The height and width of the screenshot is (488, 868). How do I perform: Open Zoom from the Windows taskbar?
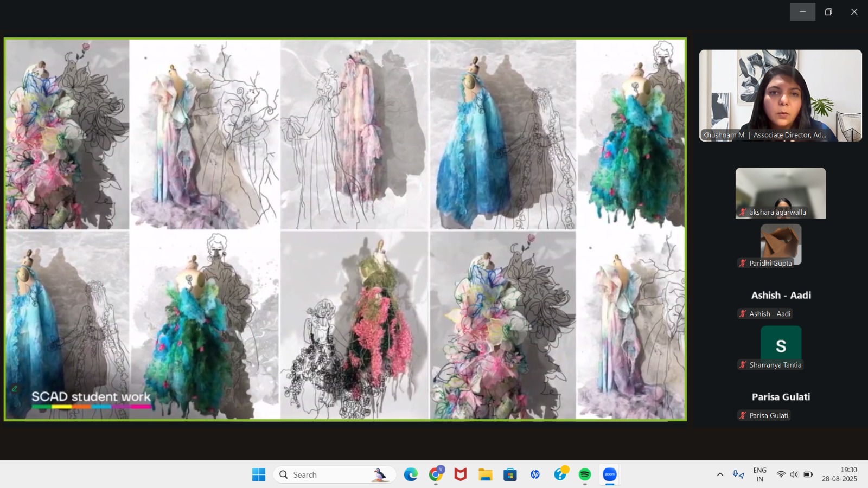pyautogui.click(x=610, y=475)
